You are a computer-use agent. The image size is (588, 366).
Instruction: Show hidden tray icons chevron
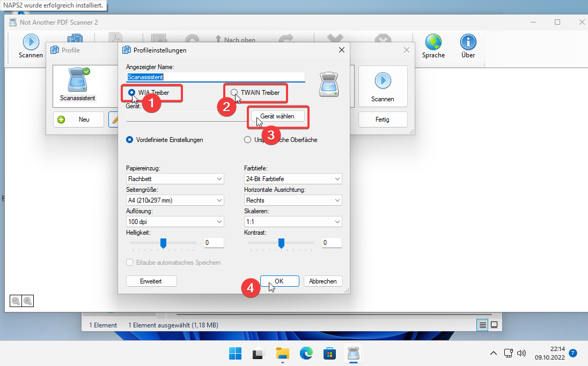click(x=494, y=353)
